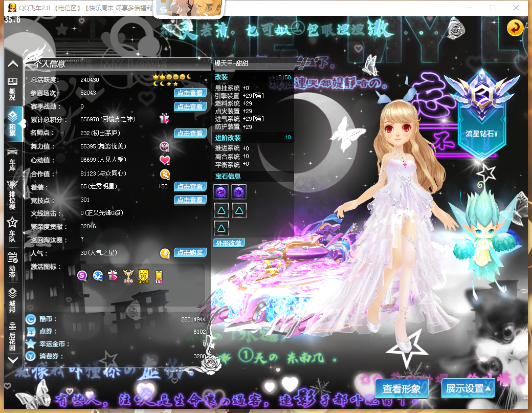Open the 排位赛 ranked tab
This screenshot has height=413, width=532.
[x=12, y=194]
